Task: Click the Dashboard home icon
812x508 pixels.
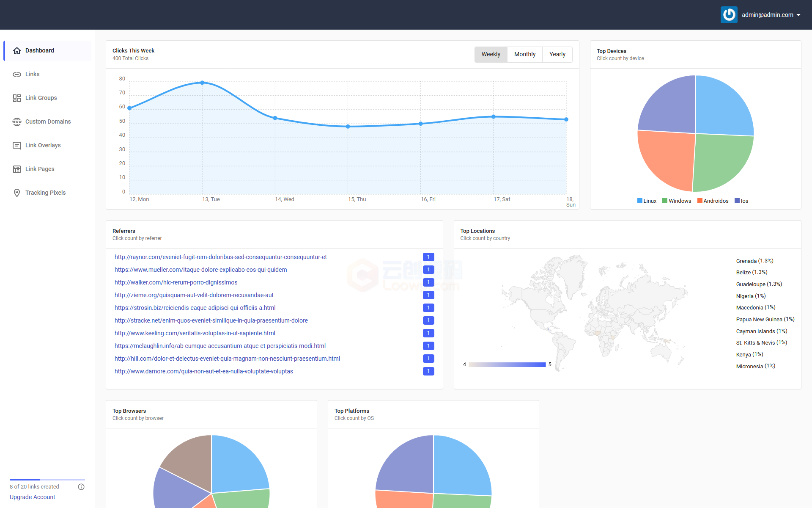Action: click(17, 51)
